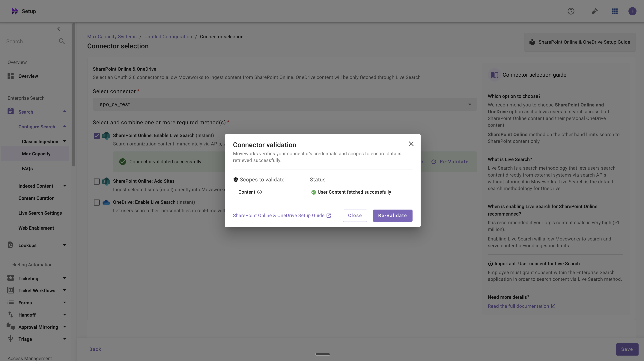Expand the Handoff arrow
This screenshot has width=644, height=361.
pyautogui.click(x=64, y=315)
